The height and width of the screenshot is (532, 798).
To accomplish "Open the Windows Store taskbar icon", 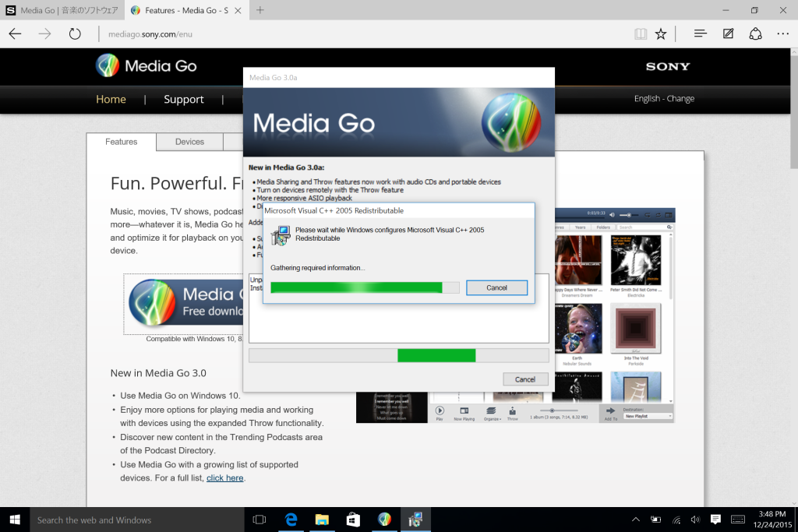I will 353,520.
